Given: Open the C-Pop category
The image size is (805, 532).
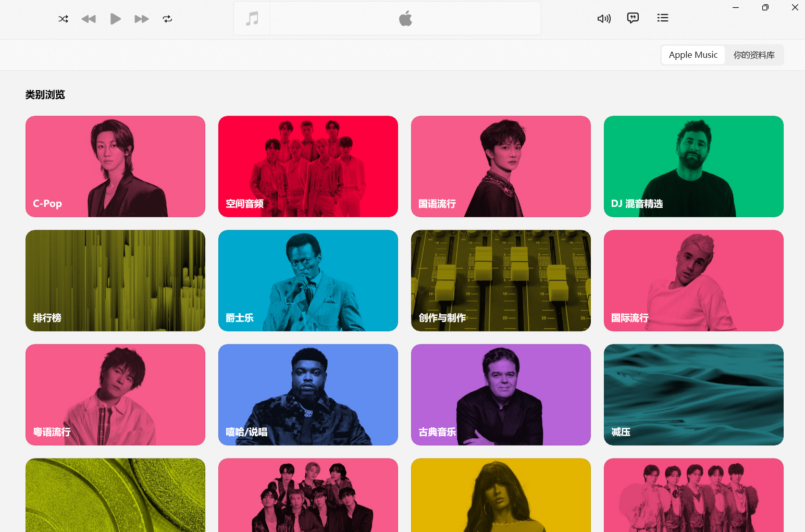Looking at the screenshot, I should tap(115, 166).
